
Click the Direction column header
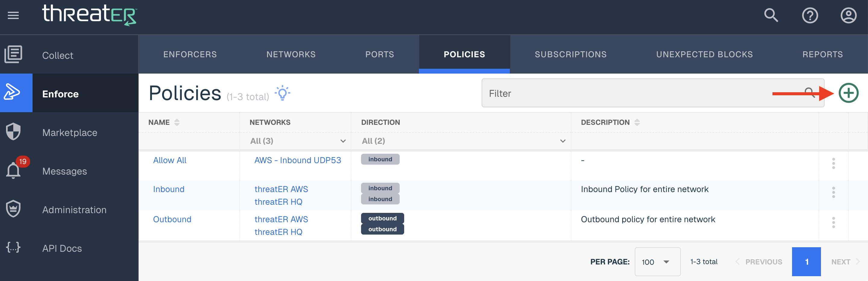[380, 122]
